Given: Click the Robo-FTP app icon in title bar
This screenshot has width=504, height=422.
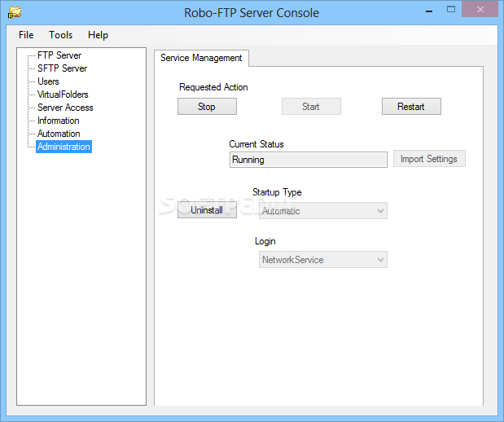Looking at the screenshot, I should click(15, 12).
